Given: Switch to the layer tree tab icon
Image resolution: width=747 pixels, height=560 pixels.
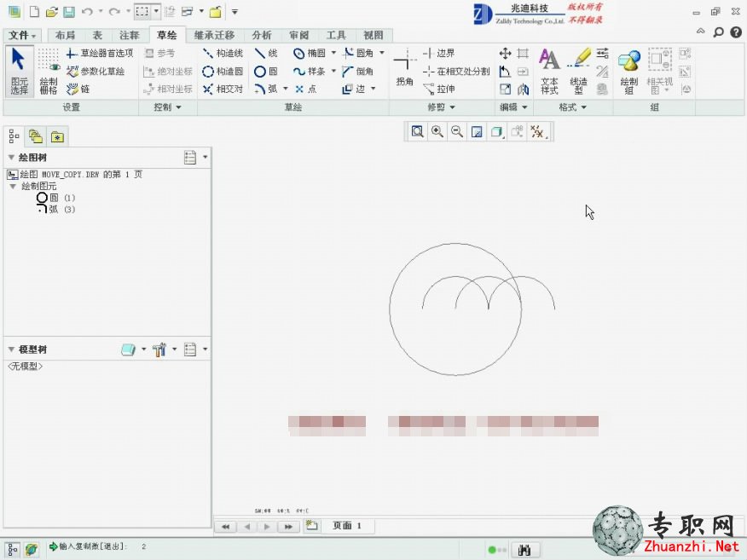Looking at the screenshot, I should point(36,136).
